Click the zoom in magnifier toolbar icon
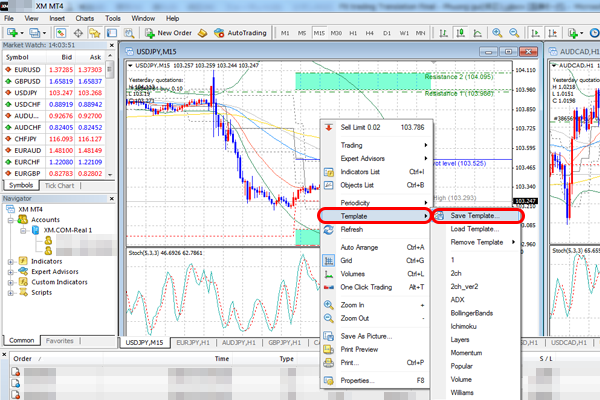Screen dimensions: 600x400 [497, 33]
